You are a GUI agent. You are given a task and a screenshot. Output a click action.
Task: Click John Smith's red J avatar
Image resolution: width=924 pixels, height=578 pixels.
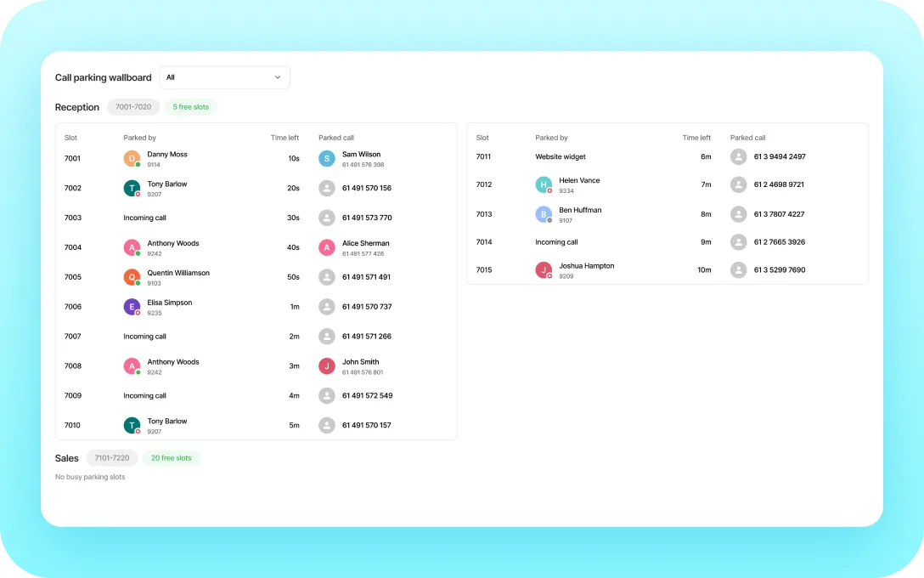click(327, 366)
